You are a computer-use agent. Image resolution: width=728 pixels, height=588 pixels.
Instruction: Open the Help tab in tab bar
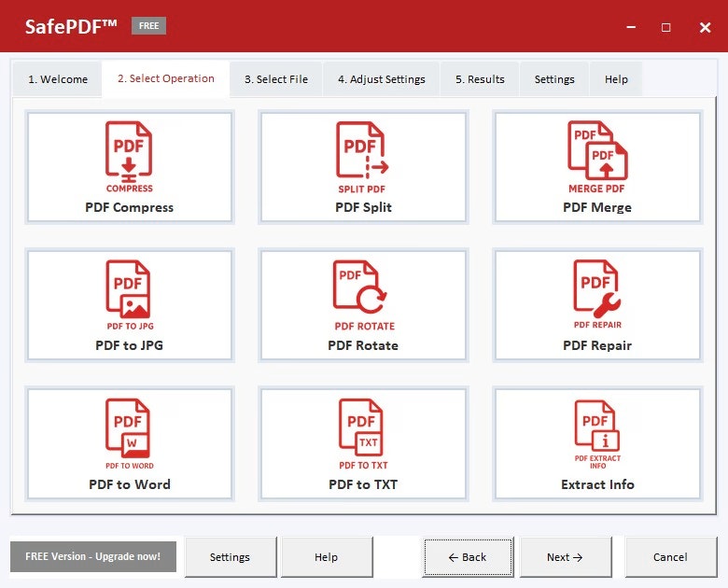pos(616,79)
